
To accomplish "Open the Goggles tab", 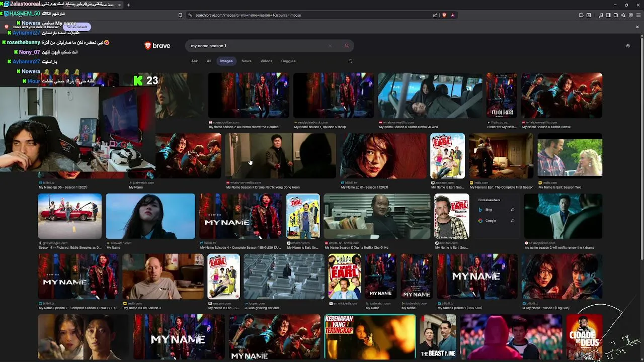I will point(288,61).
